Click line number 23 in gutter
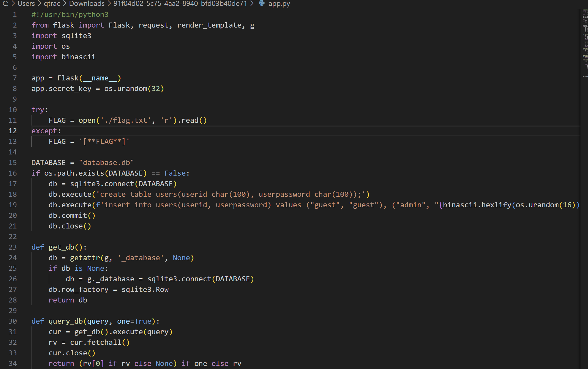The image size is (588, 369). pos(13,247)
